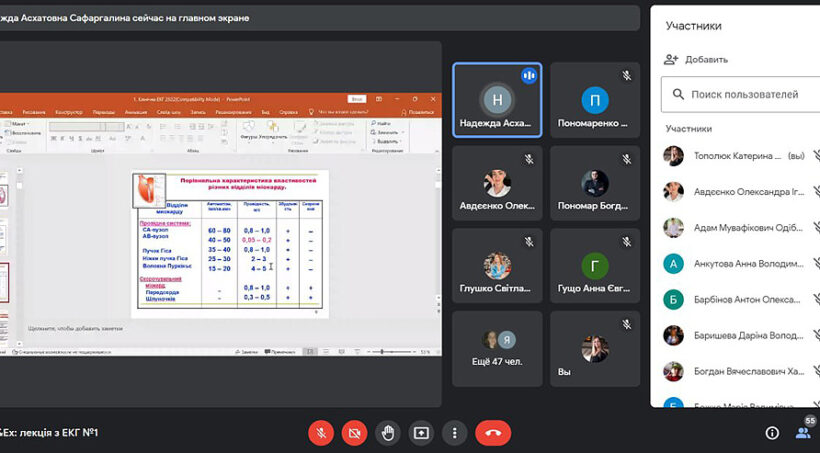This screenshot has height=453, width=820.
Task: Collapse the PowerPoint ribbon chevron
Action: 436,151
